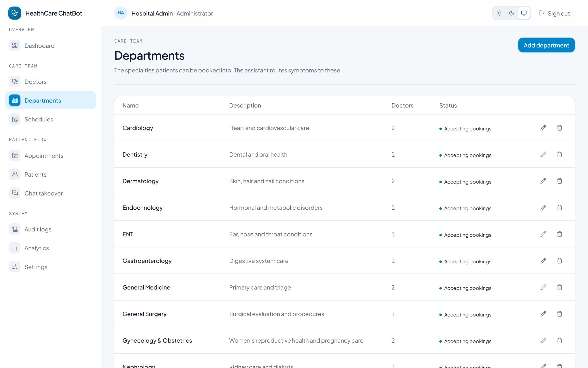Edit the General Surgery department
This screenshot has width=588, height=368.
(x=543, y=314)
